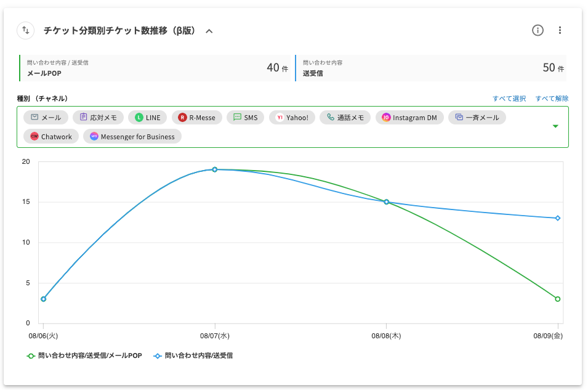
Task: Open the メールPOP 40件 summary card
Action: (x=156, y=68)
